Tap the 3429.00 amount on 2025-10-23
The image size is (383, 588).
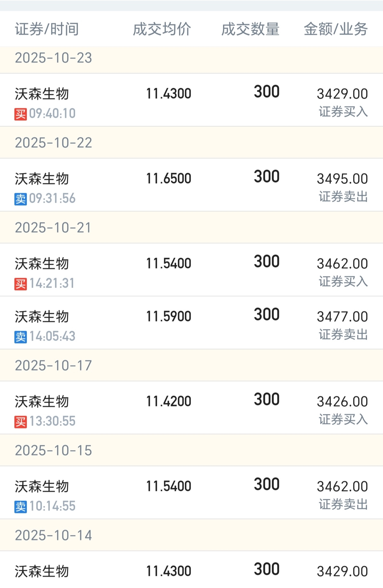(x=342, y=94)
